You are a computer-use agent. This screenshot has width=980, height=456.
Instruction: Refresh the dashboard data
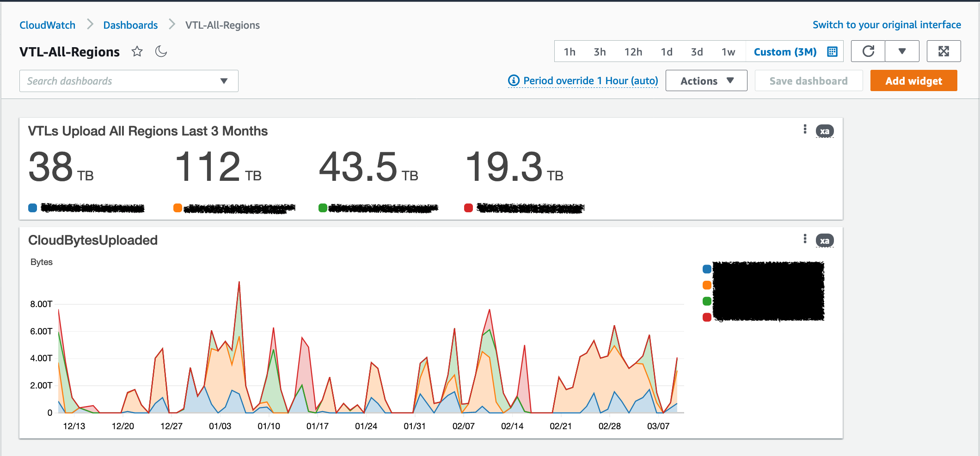pyautogui.click(x=868, y=51)
